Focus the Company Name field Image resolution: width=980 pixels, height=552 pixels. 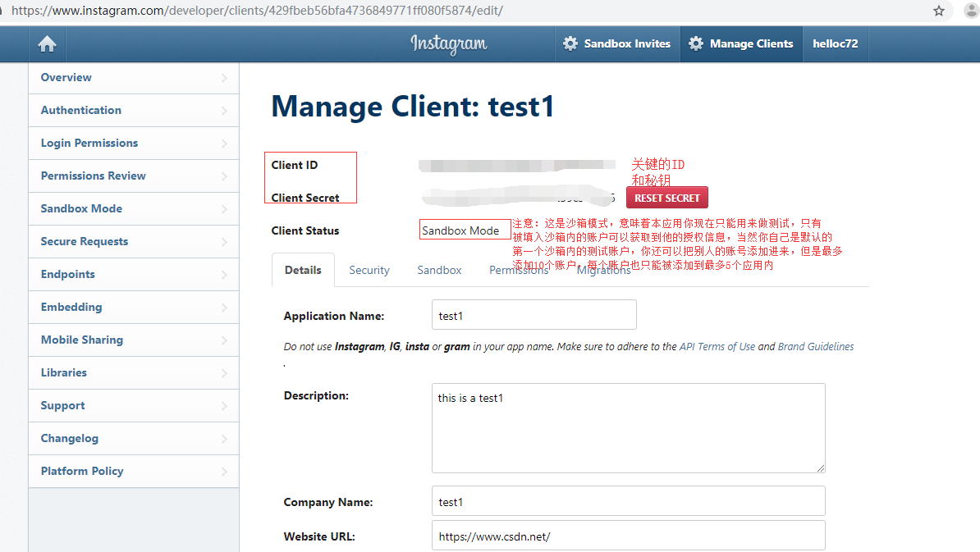click(x=628, y=501)
